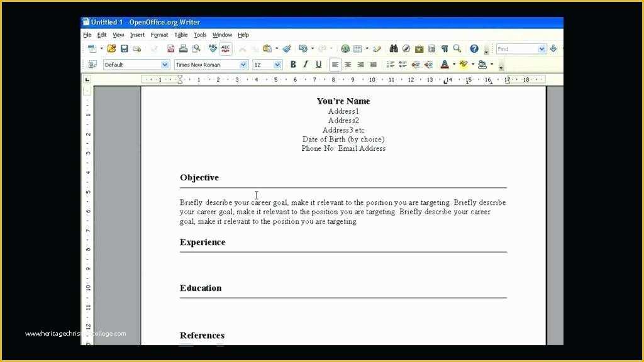Viewport: 644px width, 362px height.
Task: Enable bold formatting
Action: click(292, 64)
